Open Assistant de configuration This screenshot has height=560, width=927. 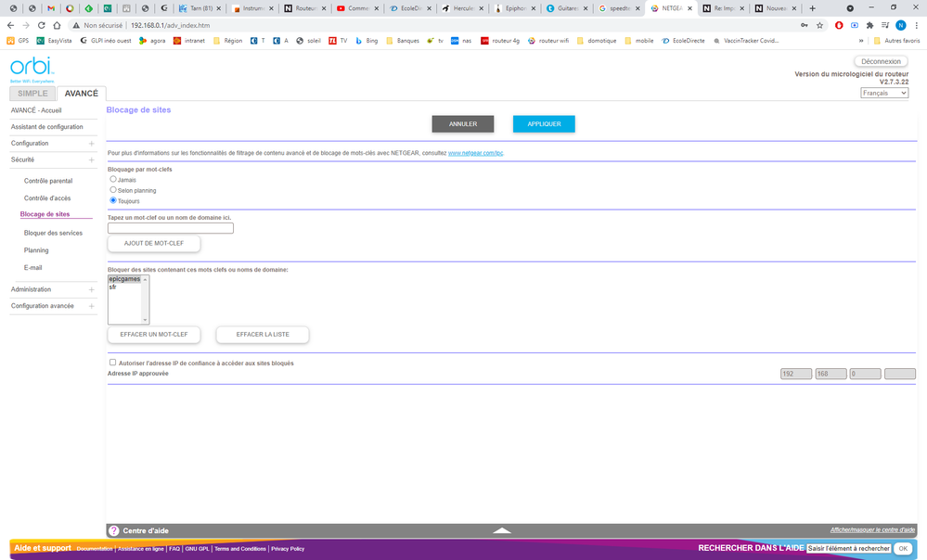point(46,127)
